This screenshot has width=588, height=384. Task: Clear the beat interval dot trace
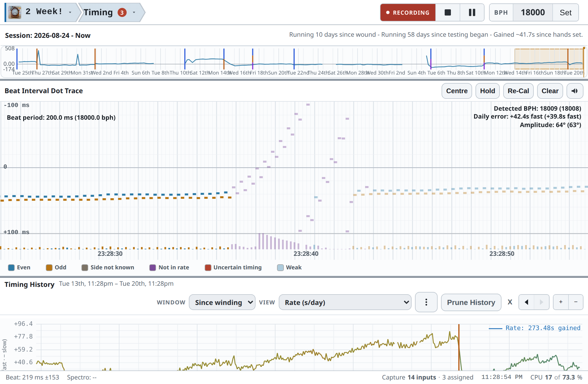tap(550, 91)
